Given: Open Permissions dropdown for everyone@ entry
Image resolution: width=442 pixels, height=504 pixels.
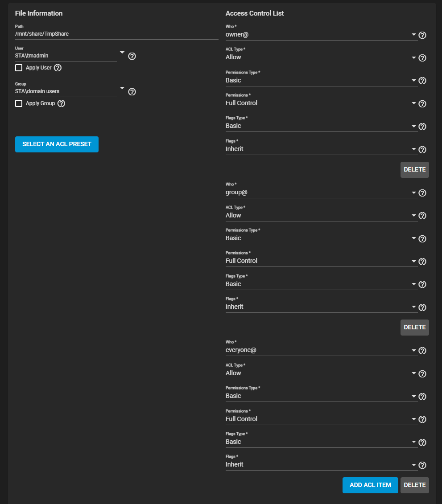Looking at the screenshot, I should (x=322, y=419).
